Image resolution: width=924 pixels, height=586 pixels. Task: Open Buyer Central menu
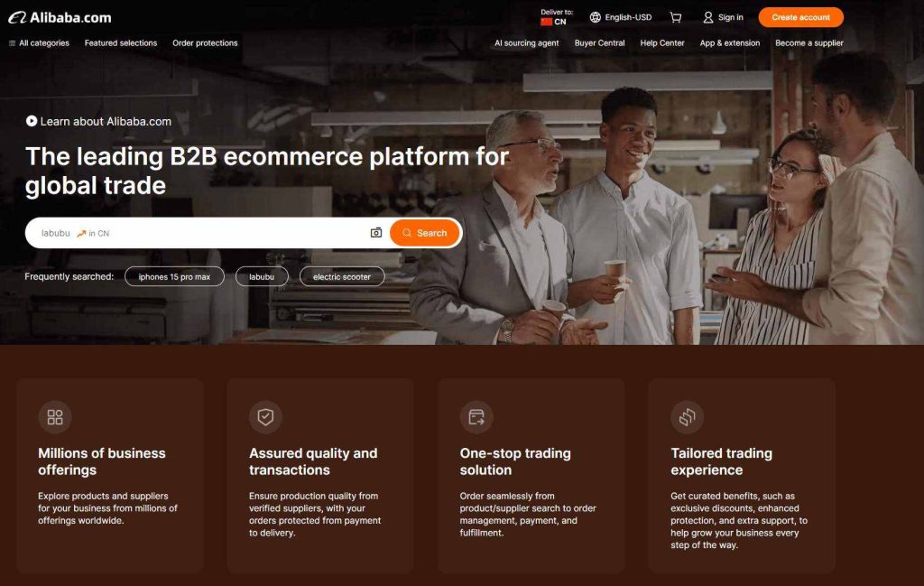pos(599,43)
